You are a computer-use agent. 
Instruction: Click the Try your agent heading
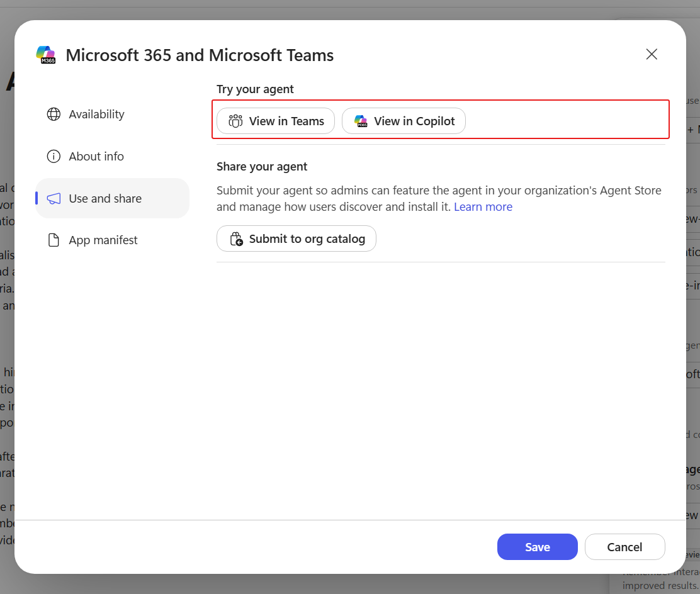pos(255,89)
